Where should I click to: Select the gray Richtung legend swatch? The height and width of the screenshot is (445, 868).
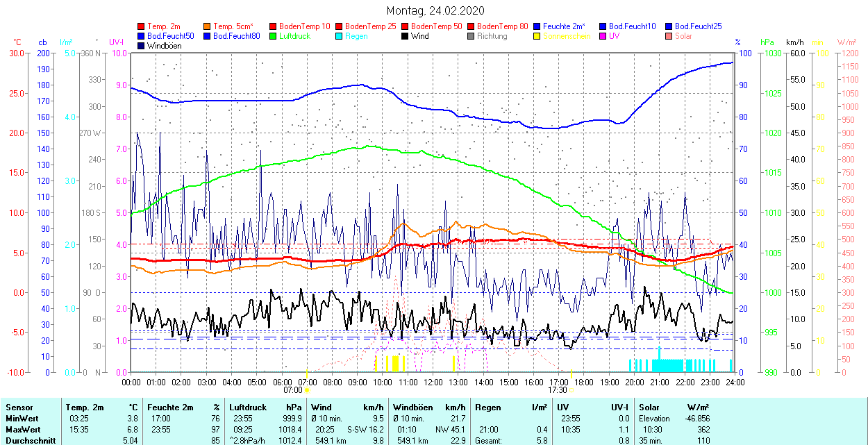tap(471, 36)
